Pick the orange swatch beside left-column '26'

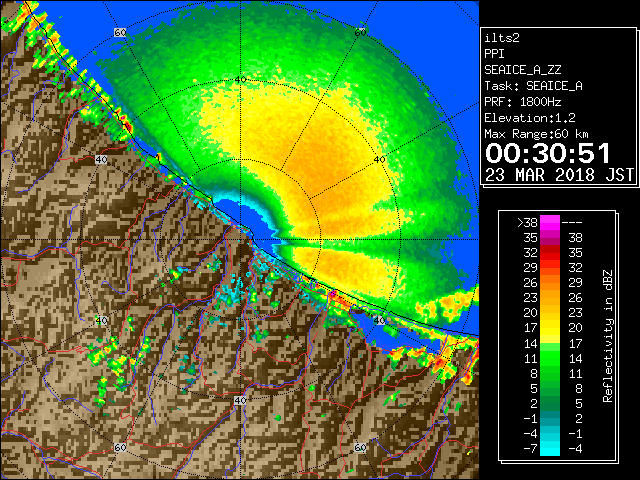550,283
